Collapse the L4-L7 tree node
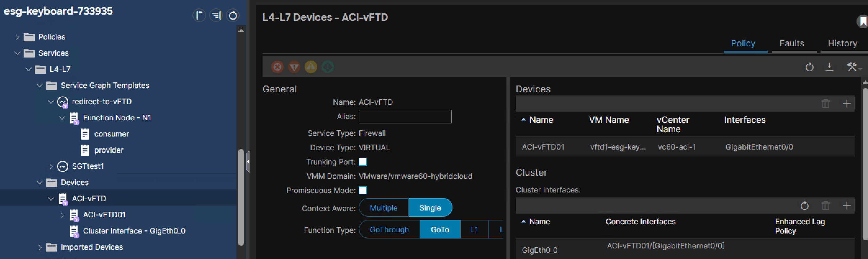The width and height of the screenshot is (868, 259). (x=29, y=69)
